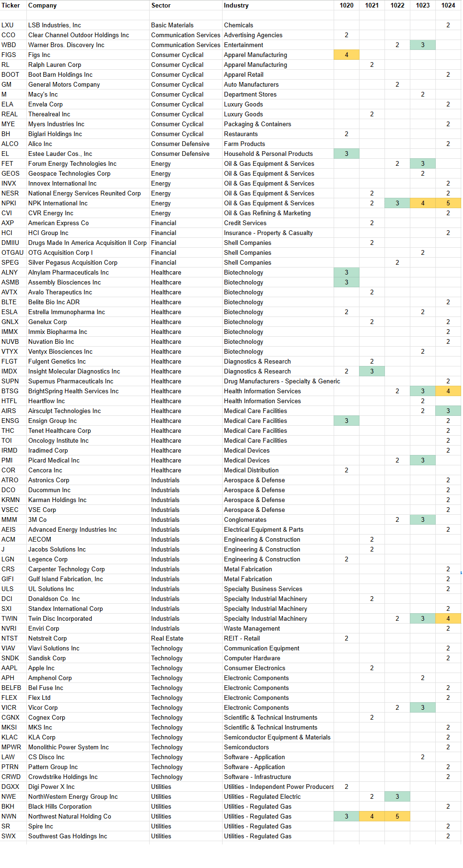Click the Department Stores industry cell
This screenshot has width=463, height=868.
point(278,94)
